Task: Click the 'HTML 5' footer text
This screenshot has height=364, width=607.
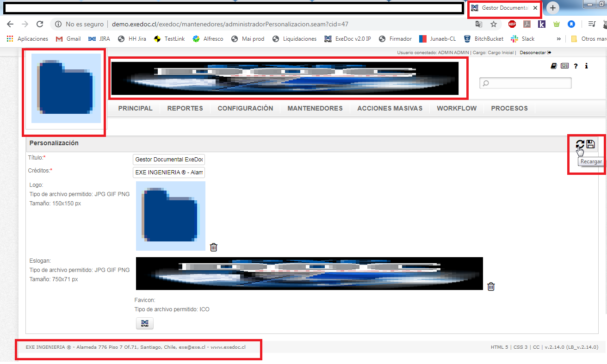Action: point(499,347)
